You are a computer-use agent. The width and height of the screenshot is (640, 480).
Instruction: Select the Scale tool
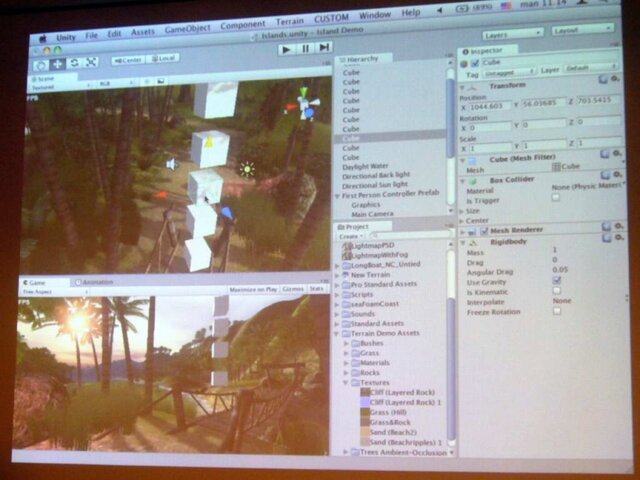(91, 62)
